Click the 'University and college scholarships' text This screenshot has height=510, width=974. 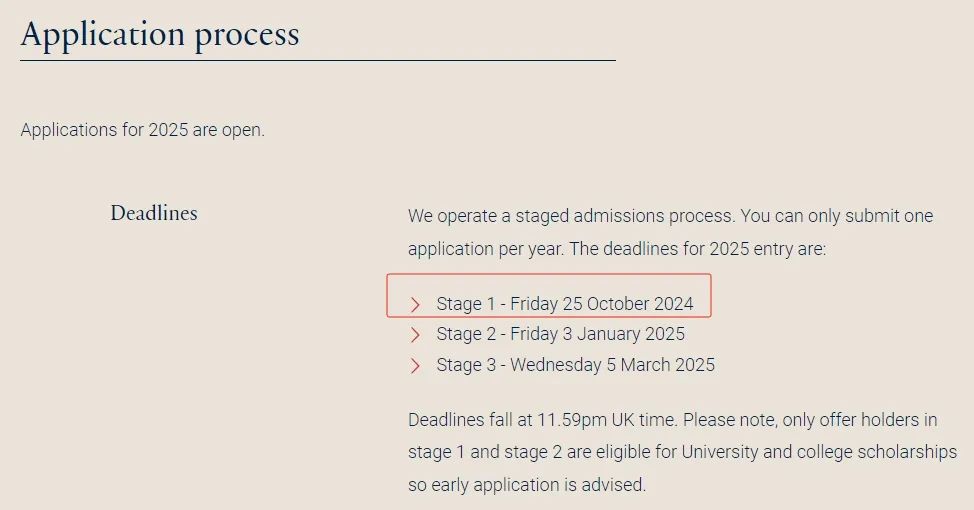click(x=819, y=452)
